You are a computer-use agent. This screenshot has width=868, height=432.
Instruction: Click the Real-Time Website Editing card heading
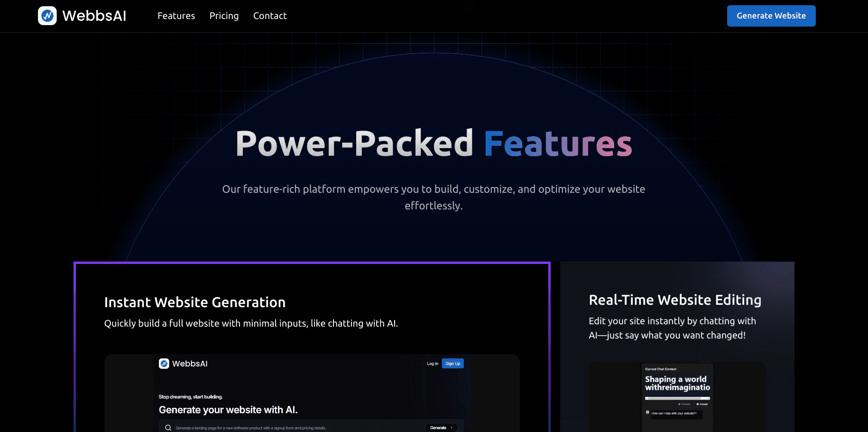(674, 300)
